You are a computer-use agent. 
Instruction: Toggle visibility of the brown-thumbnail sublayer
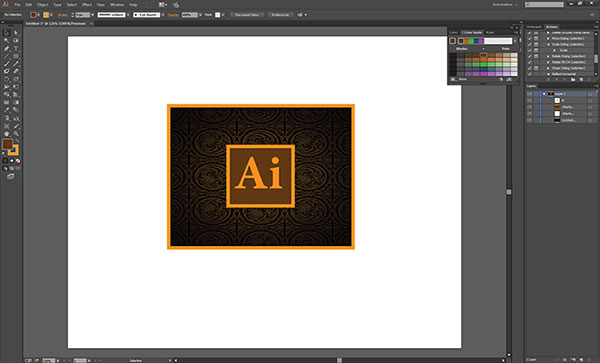click(x=529, y=107)
